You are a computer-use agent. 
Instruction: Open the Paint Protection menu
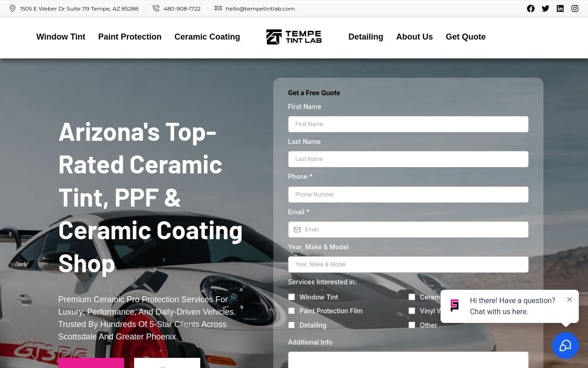tap(130, 37)
